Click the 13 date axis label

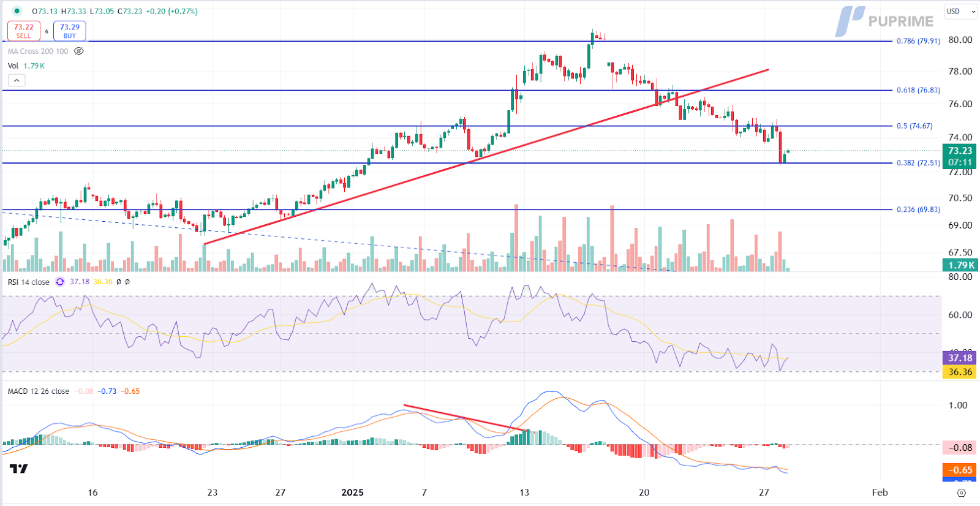(524, 493)
